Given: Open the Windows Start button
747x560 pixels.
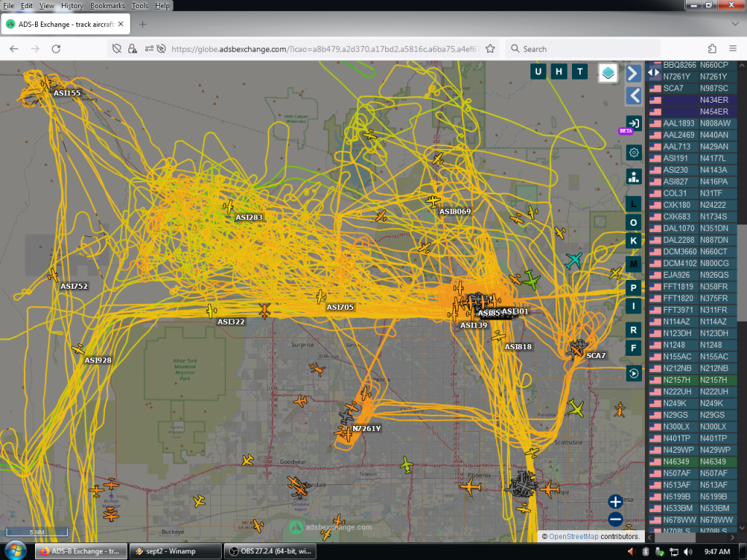Looking at the screenshot, I should click(15, 551).
